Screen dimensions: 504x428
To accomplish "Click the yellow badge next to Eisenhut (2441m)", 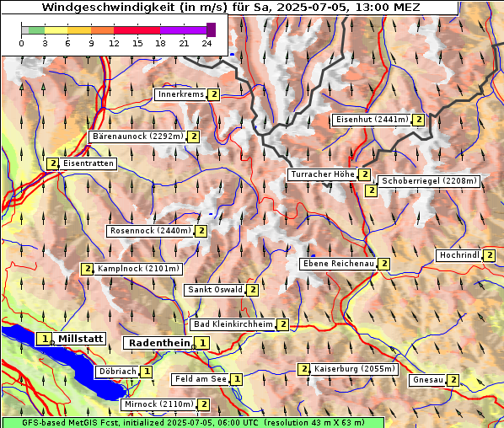I will [x=419, y=120].
